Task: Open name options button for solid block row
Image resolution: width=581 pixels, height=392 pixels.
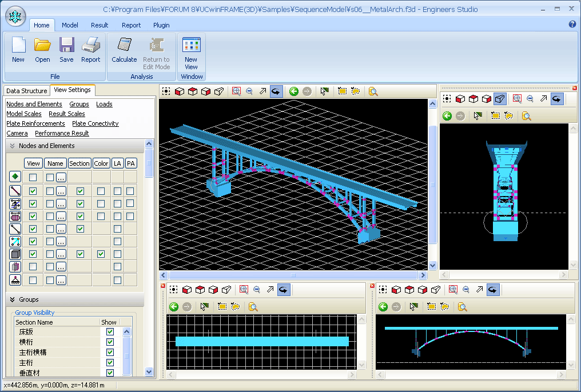Action: (61, 254)
